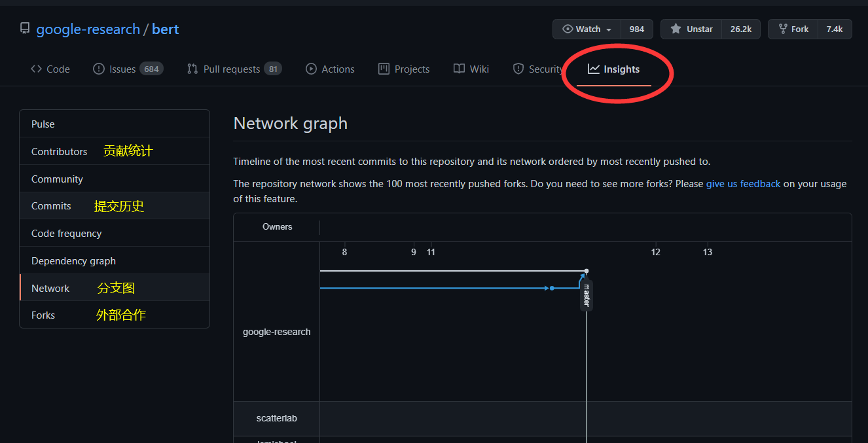Expand the Watch dropdown caret
The height and width of the screenshot is (443, 868).
[x=609, y=29]
